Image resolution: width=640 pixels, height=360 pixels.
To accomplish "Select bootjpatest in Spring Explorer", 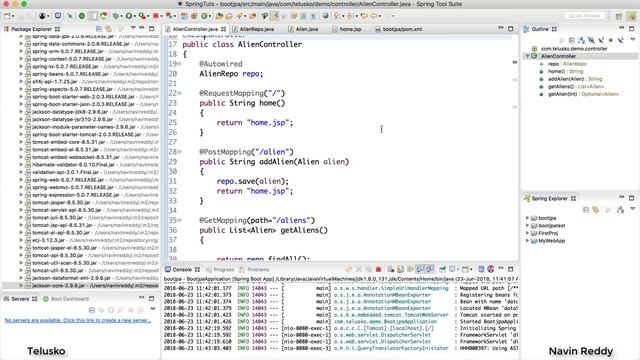I will 552,225.
